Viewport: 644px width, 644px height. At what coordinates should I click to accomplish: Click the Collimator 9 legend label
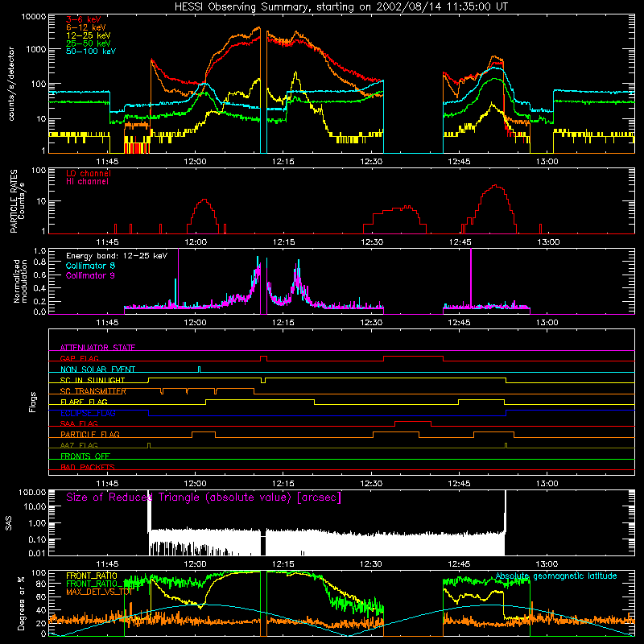[x=90, y=275]
